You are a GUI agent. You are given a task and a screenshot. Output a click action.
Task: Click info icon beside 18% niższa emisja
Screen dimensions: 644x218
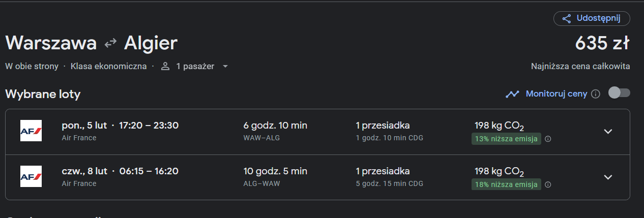pos(548,184)
